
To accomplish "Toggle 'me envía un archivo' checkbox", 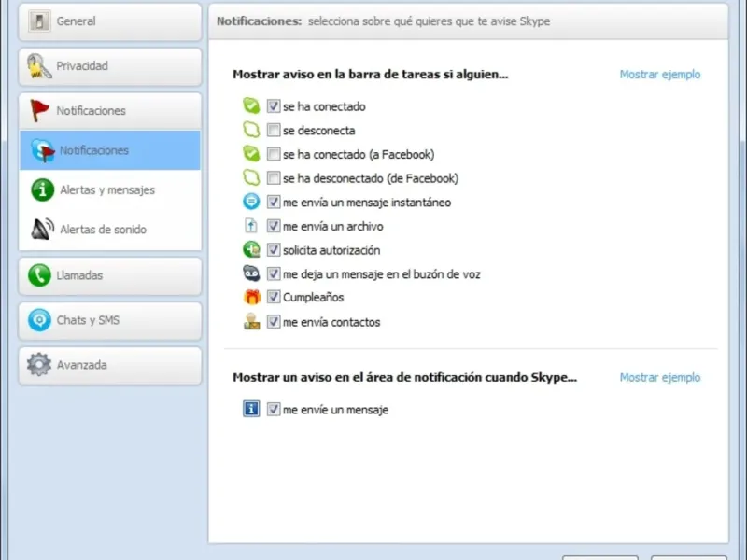I will [274, 226].
